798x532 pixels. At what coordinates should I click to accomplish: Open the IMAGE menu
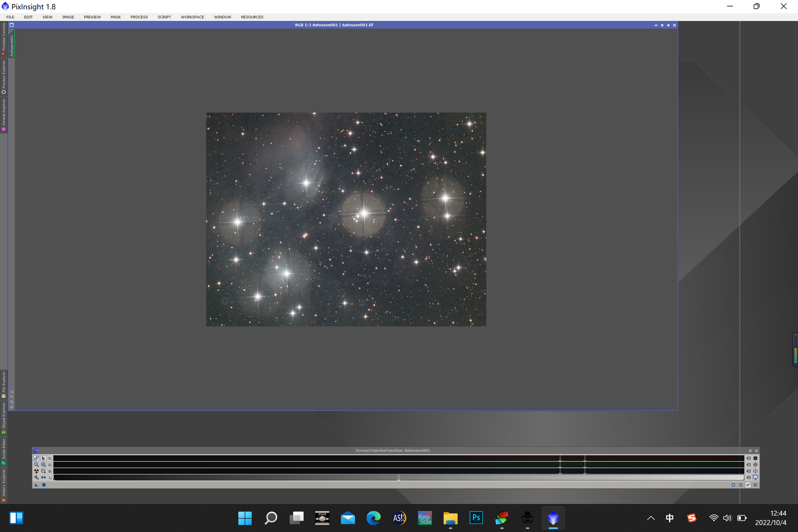tap(68, 17)
